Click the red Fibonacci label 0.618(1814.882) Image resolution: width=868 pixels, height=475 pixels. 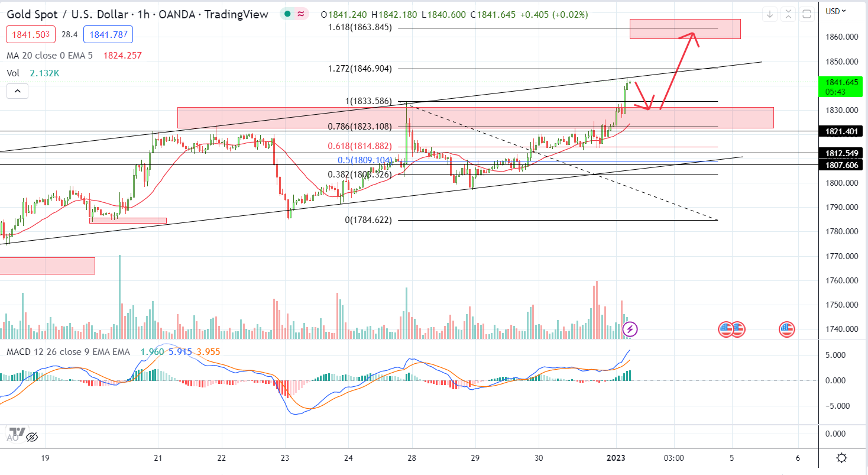tap(360, 146)
